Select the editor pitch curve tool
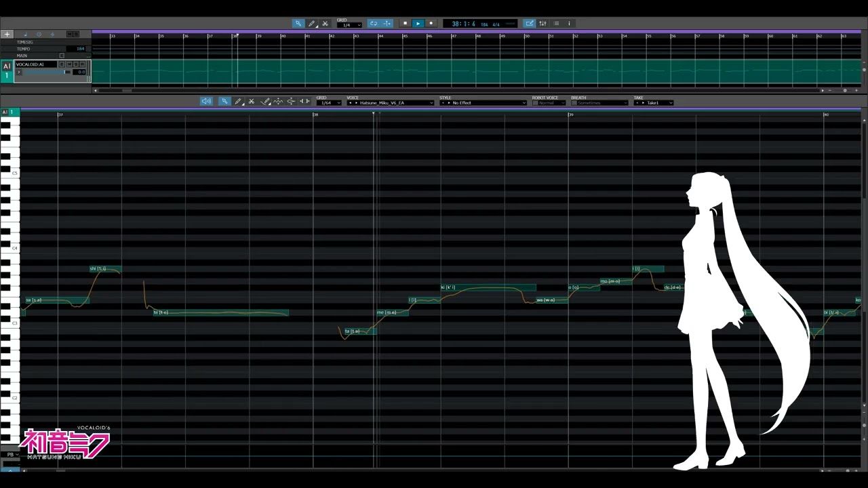The height and width of the screenshot is (488, 868). click(278, 101)
